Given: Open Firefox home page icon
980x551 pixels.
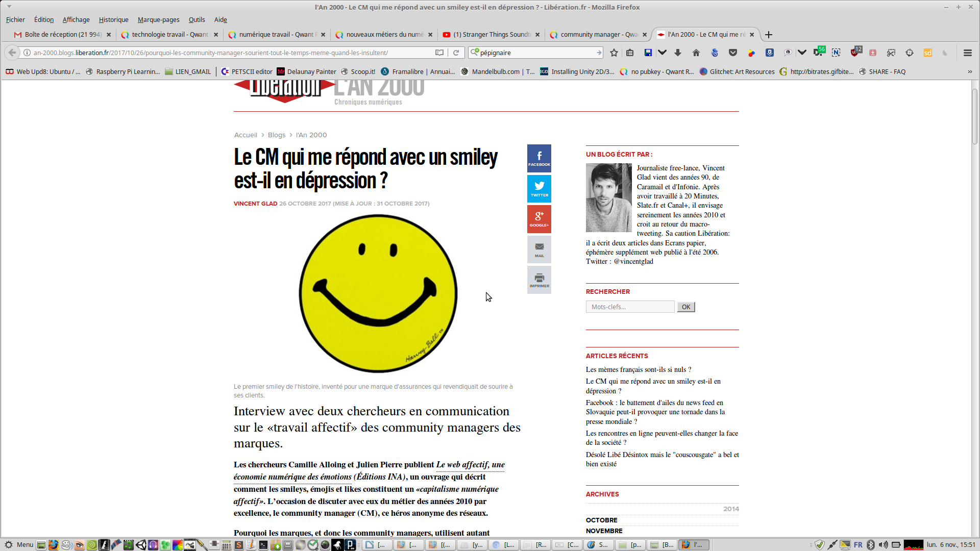Looking at the screenshot, I should point(696,53).
